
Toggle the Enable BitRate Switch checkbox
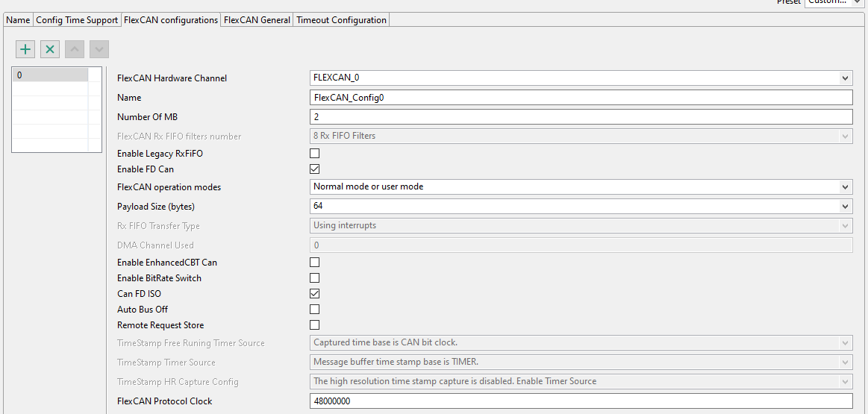[x=315, y=278]
